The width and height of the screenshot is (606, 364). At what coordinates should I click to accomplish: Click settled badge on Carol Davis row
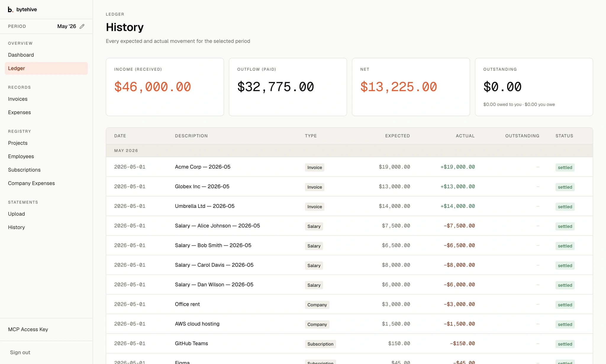coord(565,266)
